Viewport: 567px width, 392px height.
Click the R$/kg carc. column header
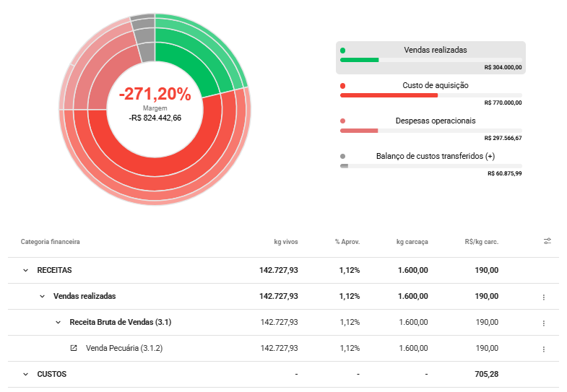click(482, 242)
